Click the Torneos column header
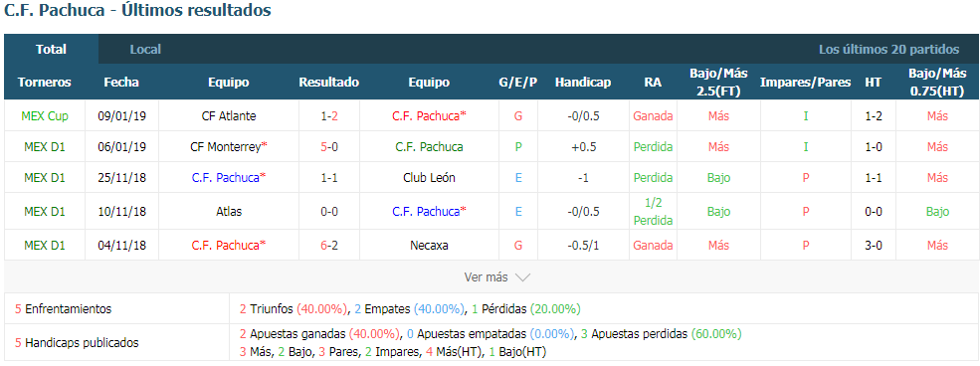 [45, 82]
